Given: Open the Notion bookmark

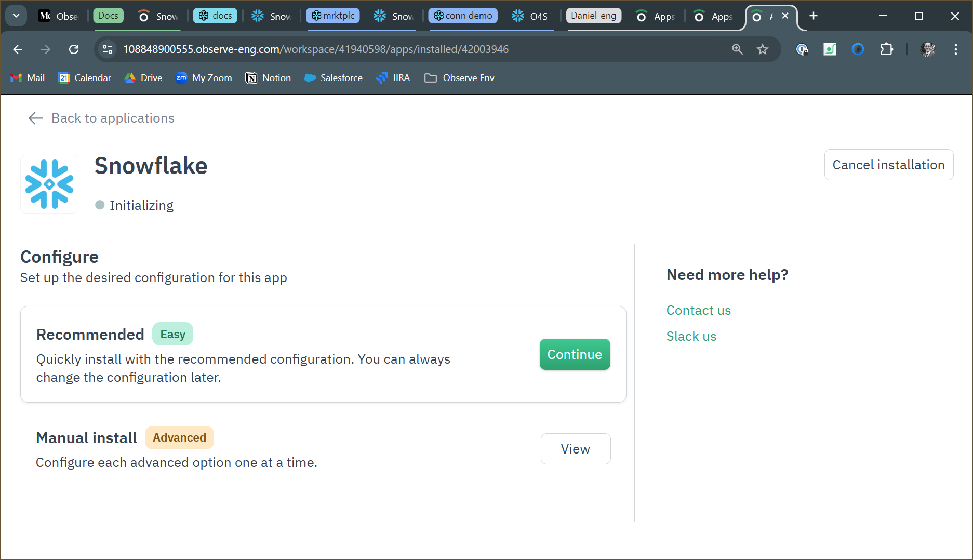Looking at the screenshot, I should pos(268,78).
